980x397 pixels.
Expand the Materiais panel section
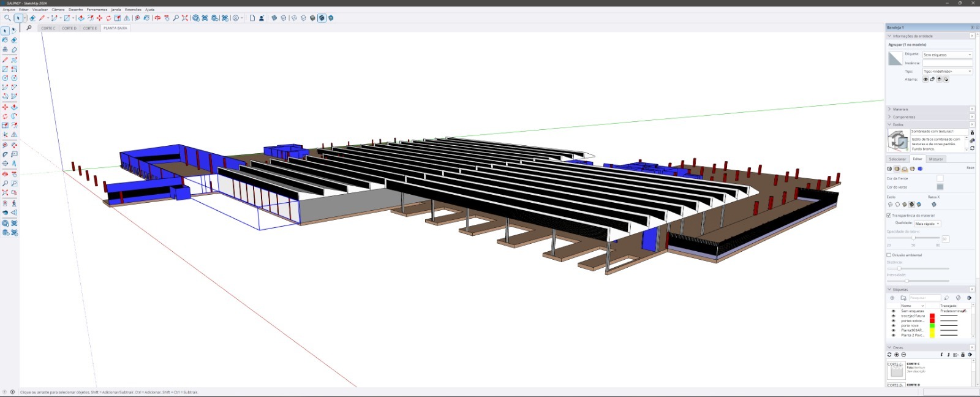click(x=900, y=109)
